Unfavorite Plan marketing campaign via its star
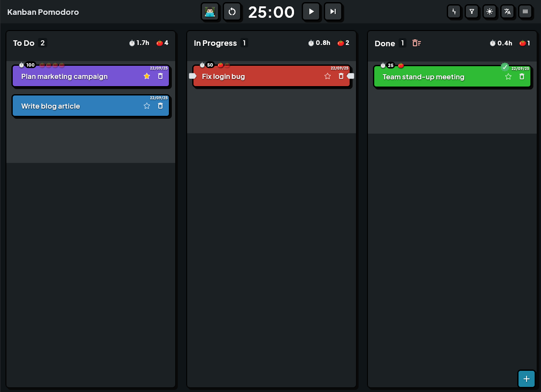 tap(147, 76)
